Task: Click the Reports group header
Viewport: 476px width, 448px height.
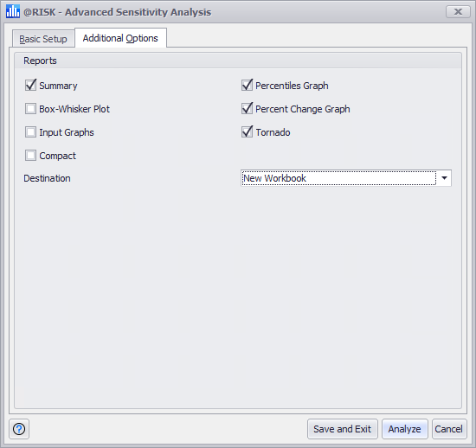Action: [x=40, y=61]
